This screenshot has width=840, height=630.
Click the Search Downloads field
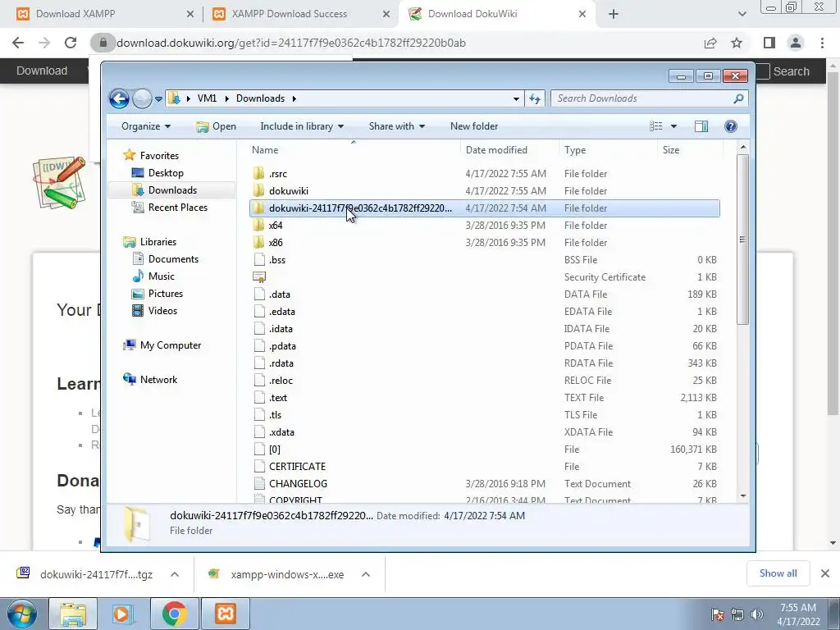coord(650,98)
